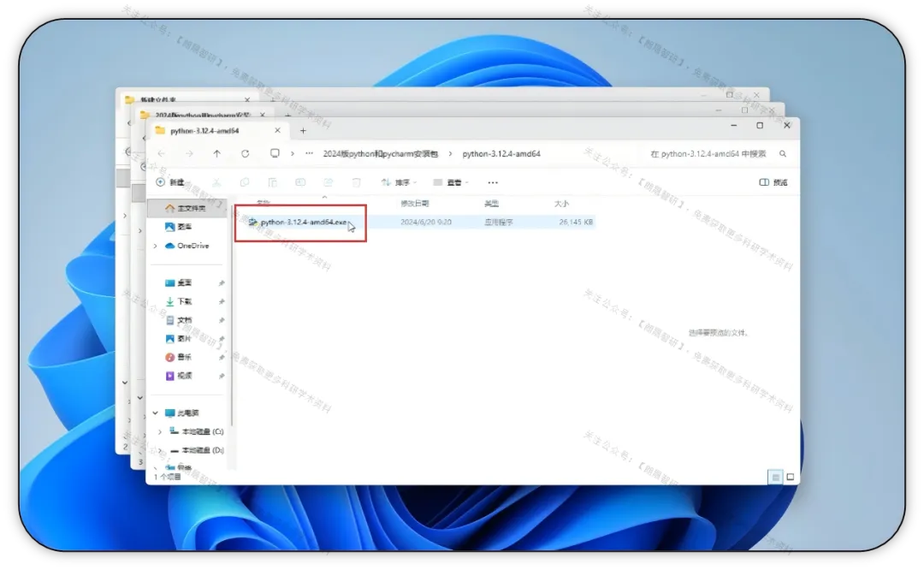Image resolution: width=924 pixels, height=570 pixels.
Task: Switch to details view icon in status bar
Action: tap(775, 477)
